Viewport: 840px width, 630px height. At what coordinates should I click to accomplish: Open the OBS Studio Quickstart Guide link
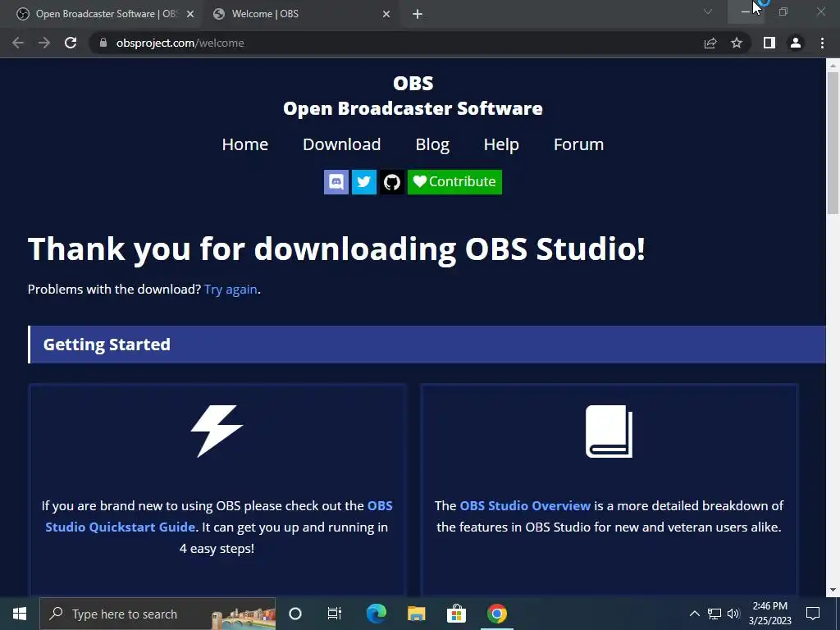pos(219,517)
